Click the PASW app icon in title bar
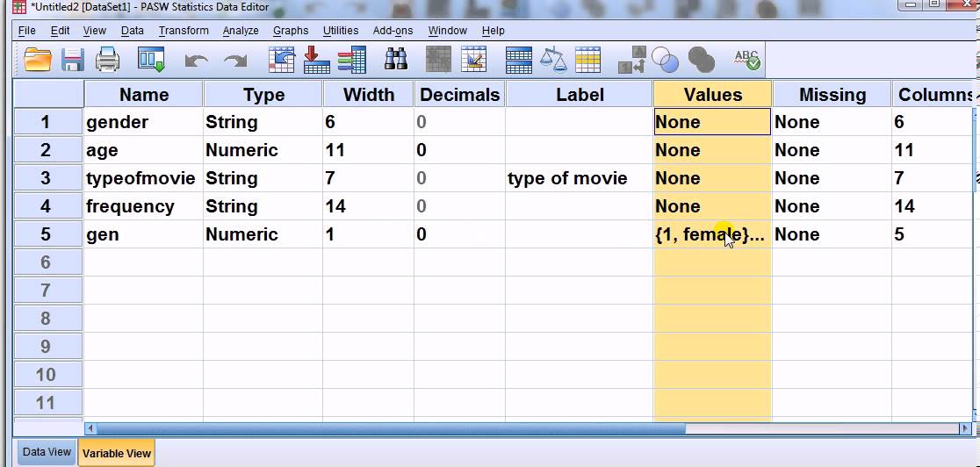The width and height of the screenshot is (980, 467). (x=19, y=7)
